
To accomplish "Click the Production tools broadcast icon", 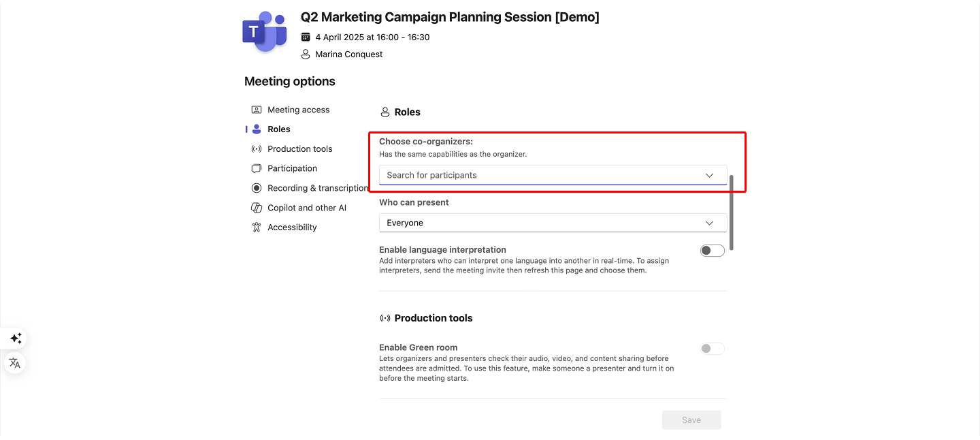I will (x=256, y=148).
